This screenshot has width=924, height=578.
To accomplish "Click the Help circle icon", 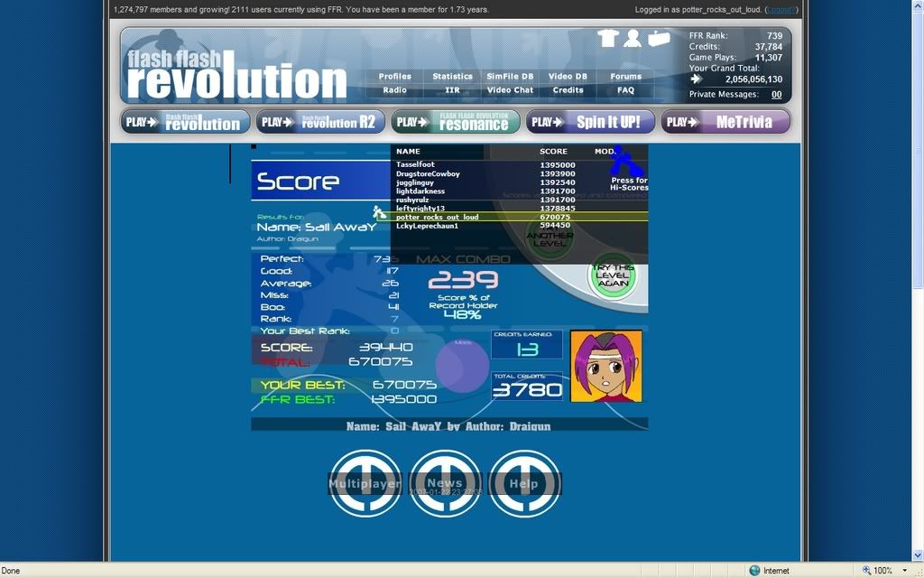I will [524, 484].
